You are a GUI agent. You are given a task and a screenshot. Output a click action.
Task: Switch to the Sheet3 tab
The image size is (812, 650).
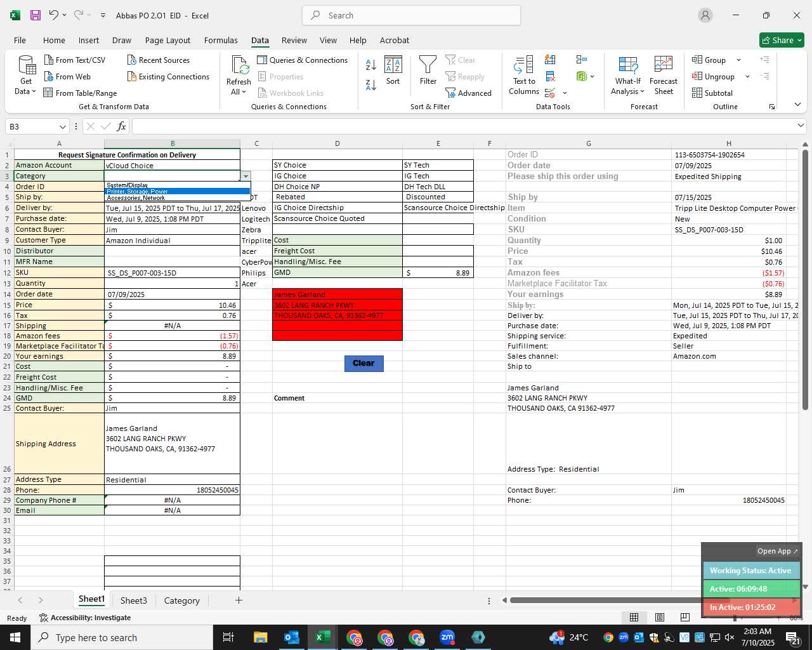click(133, 600)
